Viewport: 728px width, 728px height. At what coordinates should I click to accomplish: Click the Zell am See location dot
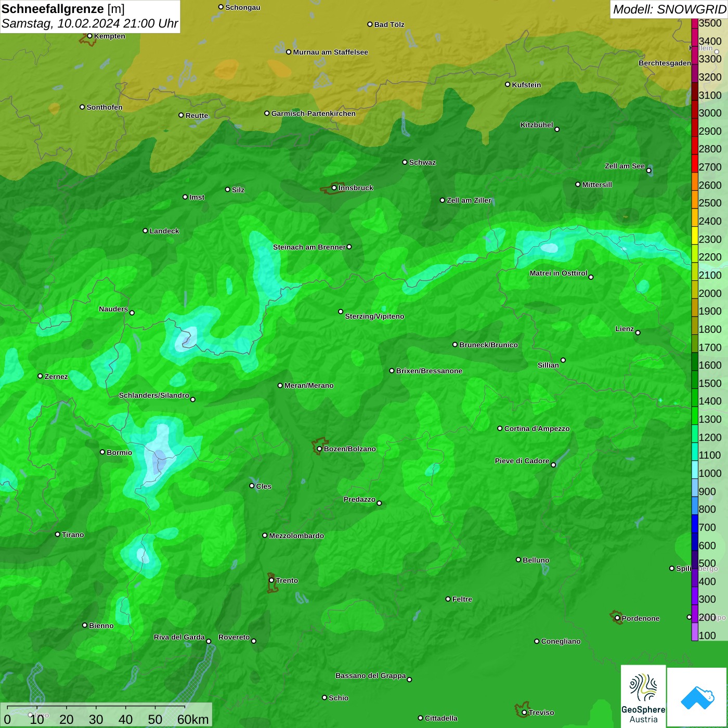click(x=649, y=170)
